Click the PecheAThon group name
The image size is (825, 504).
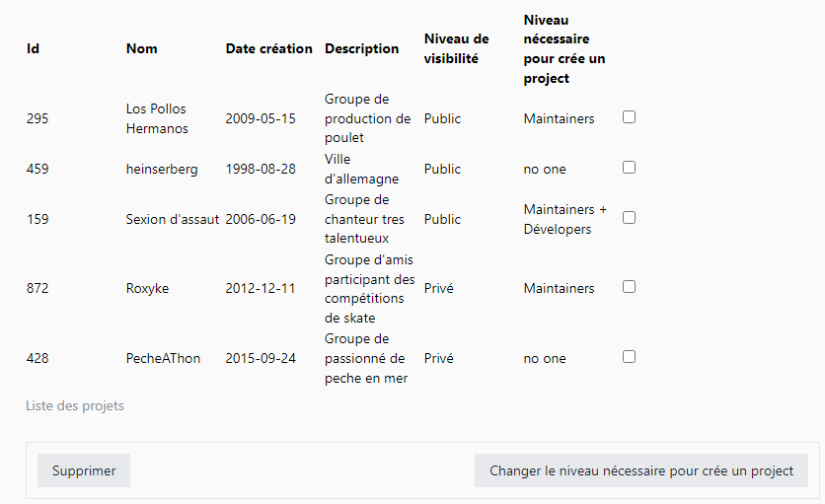click(163, 358)
